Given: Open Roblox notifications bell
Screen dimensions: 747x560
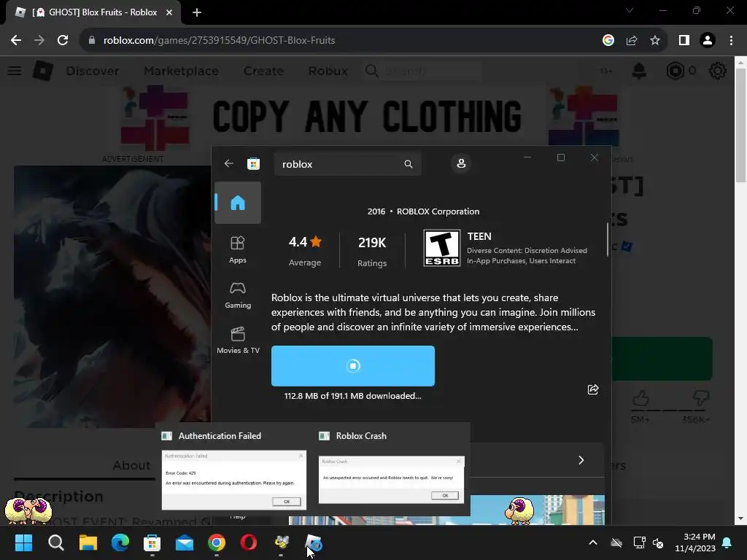Looking at the screenshot, I should click(x=639, y=71).
